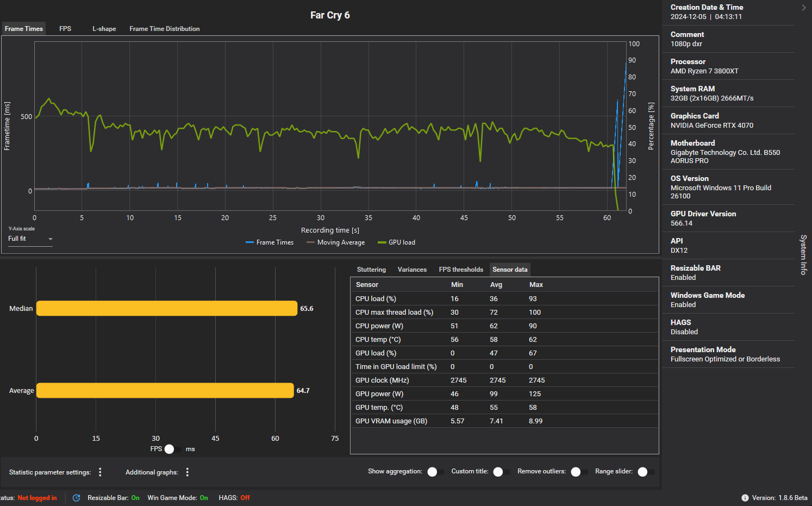The width and height of the screenshot is (812, 506).
Task: Click the OS Version Windows 11 entry
Action: tap(728, 187)
